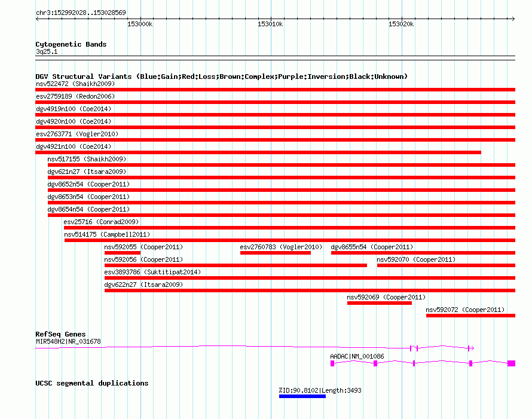
Task: Click dgv4921n100 (Coe2014) label
Action: tap(74, 146)
